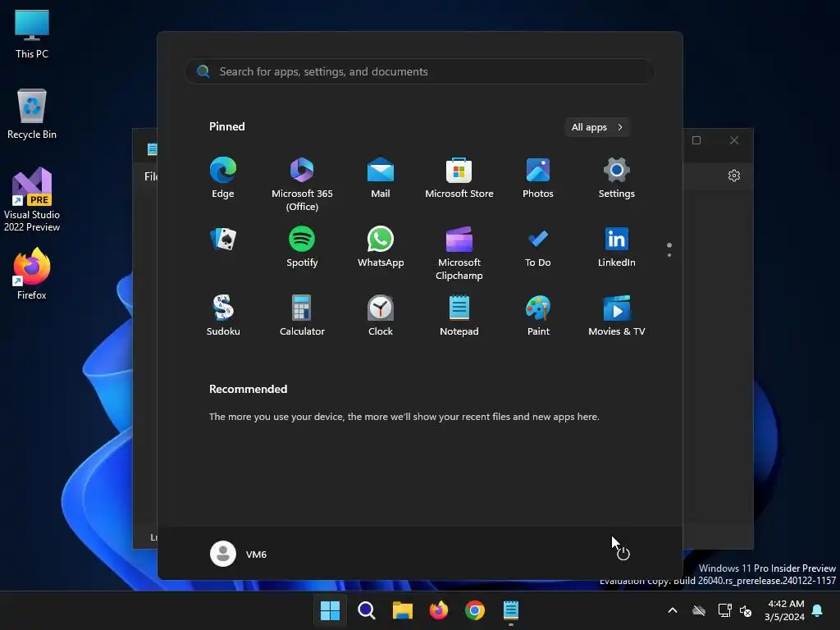Launch Firefox from the taskbar
The height and width of the screenshot is (630, 840).
439,610
